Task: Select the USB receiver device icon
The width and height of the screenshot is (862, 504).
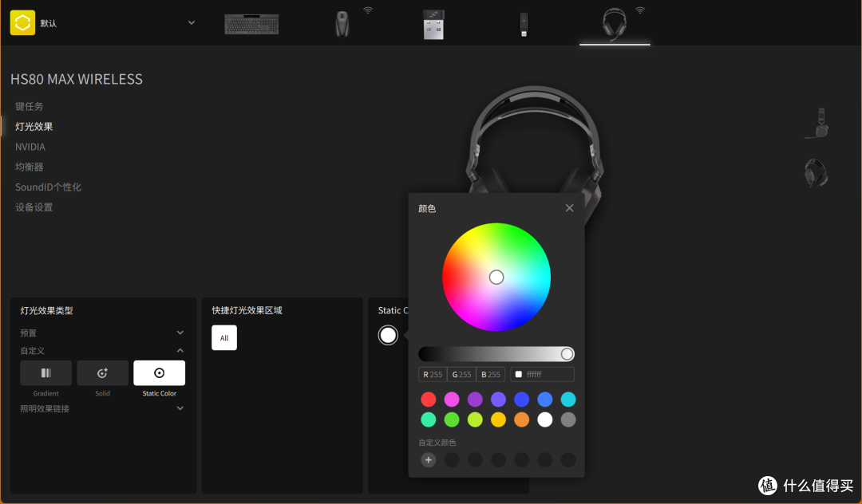Action: (x=433, y=24)
